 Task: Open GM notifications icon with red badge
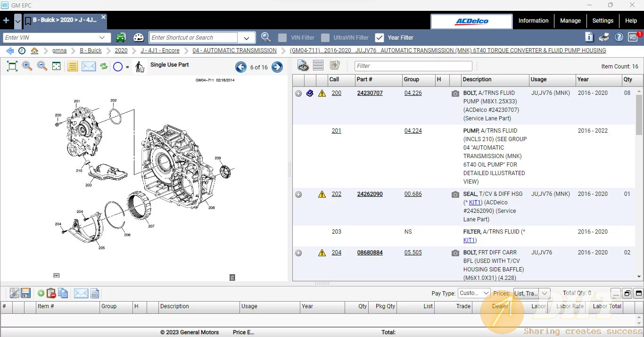pyautogui.click(x=634, y=37)
